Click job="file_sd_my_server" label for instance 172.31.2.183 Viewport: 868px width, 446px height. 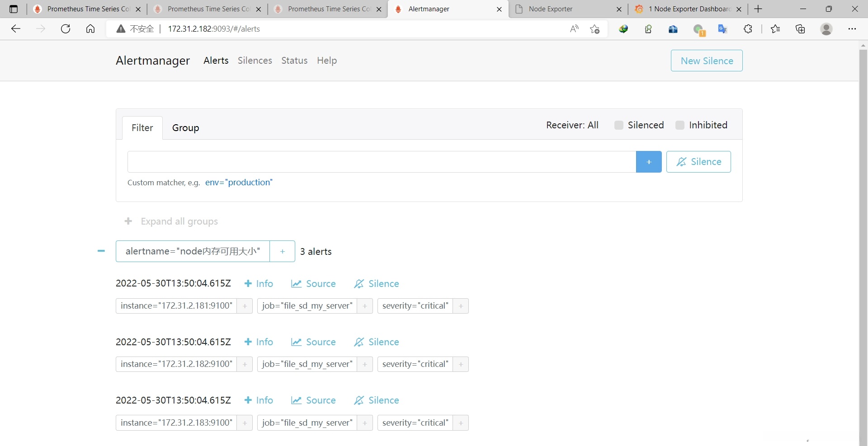[x=307, y=423]
